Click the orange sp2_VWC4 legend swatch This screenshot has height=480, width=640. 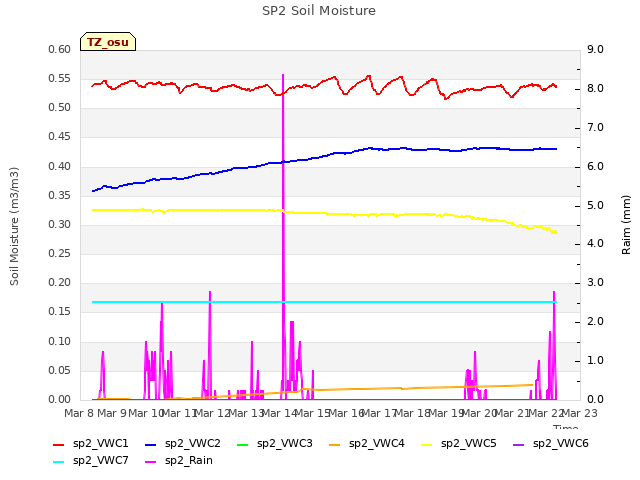(x=335, y=445)
